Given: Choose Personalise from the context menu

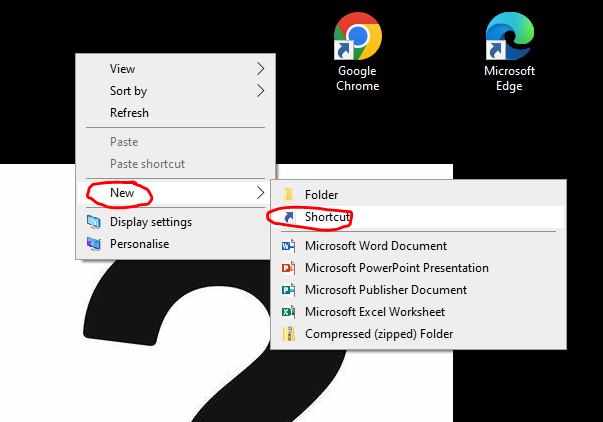Looking at the screenshot, I should point(176,244).
